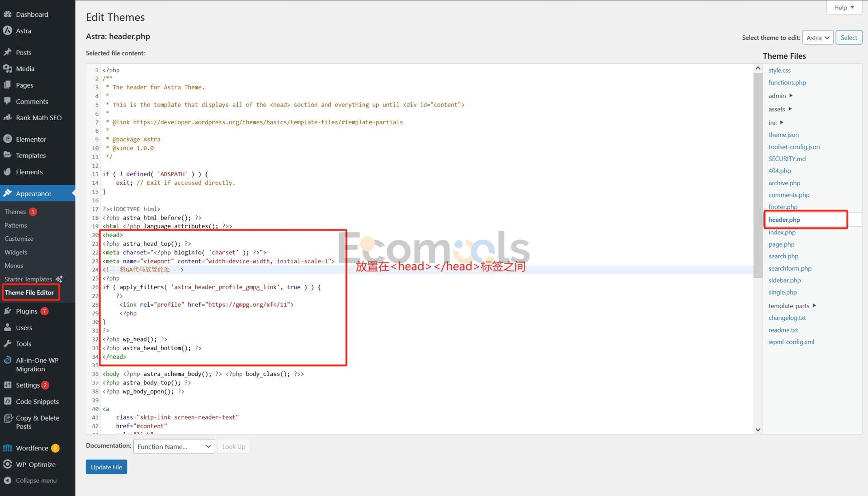
Task: Open the Help dropdown tab
Action: [844, 8]
